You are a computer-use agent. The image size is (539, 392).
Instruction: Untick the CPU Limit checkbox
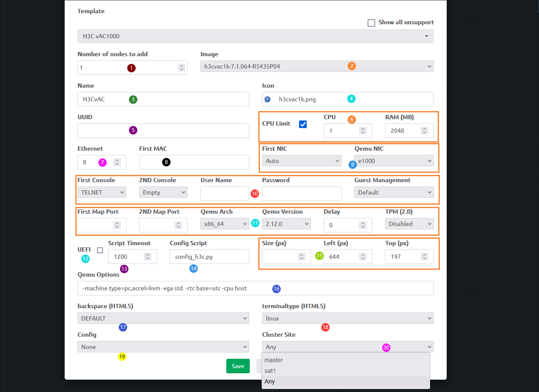[x=303, y=124]
